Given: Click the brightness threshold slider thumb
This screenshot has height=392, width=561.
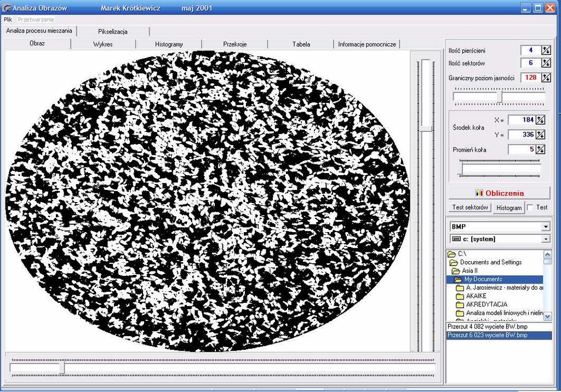Looking at the screenshot, I should coord(500,96).
